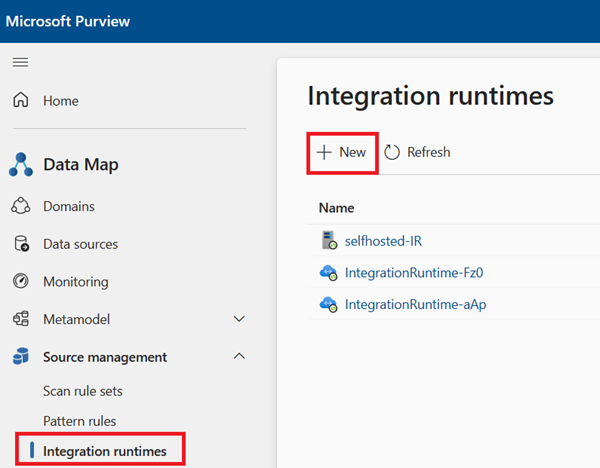This screenshot has height=468, width=600.
Task: Click the Home house icon
Action: (21, 101)
